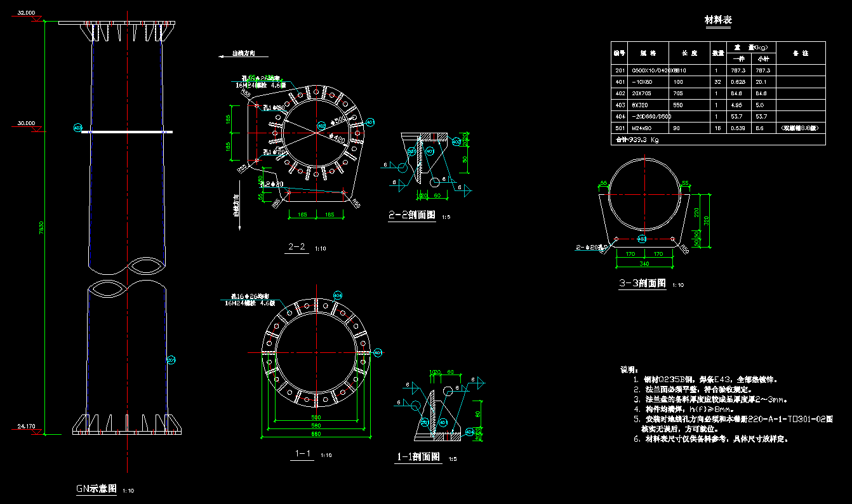Click the 材料表 table title
852x504 pixels.
pos(718,20)
